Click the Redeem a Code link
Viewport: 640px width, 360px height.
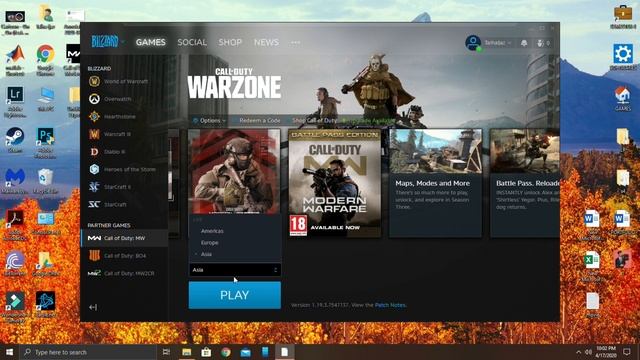(x=260, y=120)
